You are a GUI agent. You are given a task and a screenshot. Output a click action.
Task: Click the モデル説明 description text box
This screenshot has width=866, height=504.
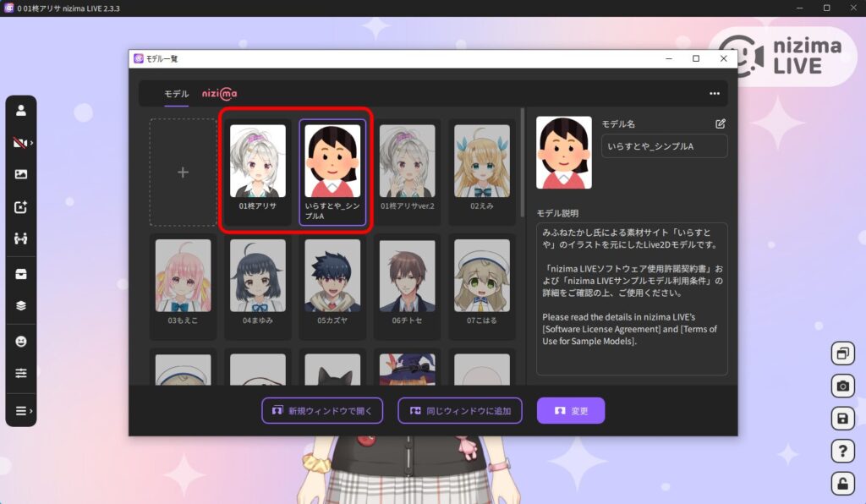632,299
